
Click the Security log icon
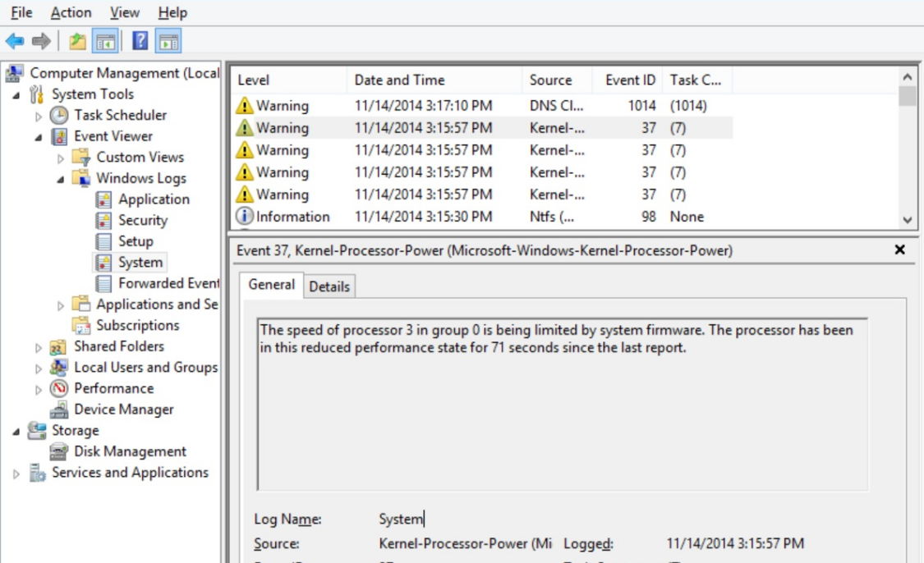(x=103, y=221)
